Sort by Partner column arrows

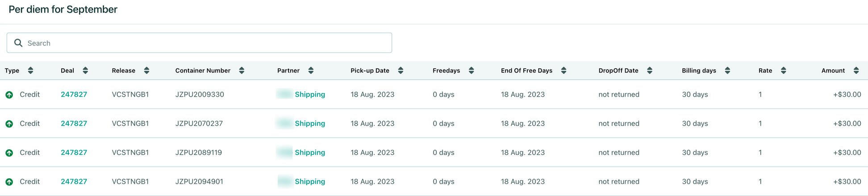click(x=311, y=70)
